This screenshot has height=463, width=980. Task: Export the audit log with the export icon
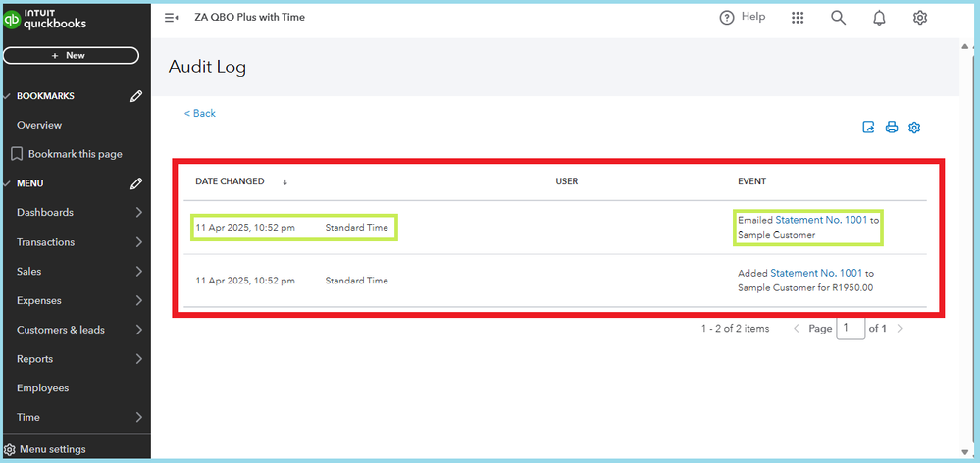(x=869, y=128)
